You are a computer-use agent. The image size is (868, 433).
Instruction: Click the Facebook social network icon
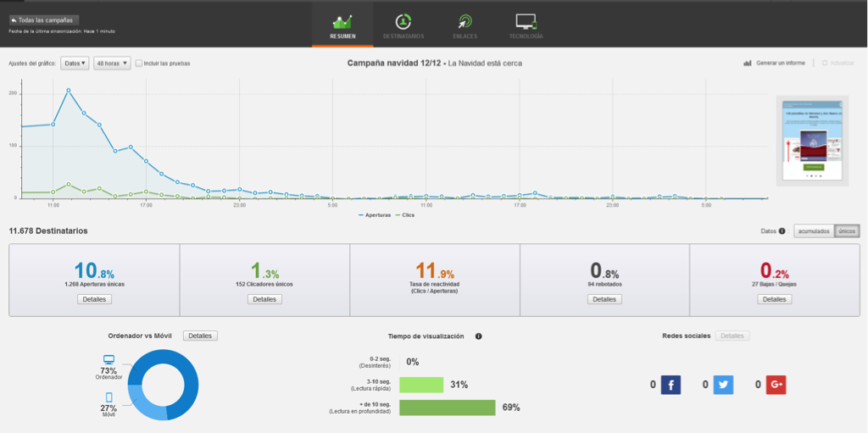pyautogui.click(x=670, y=385)
